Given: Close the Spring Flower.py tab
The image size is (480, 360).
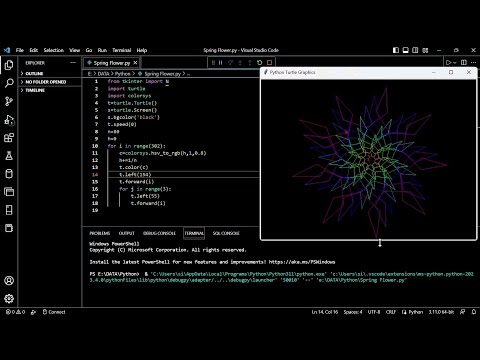Looking at the screenshot, I should point(135,63).
